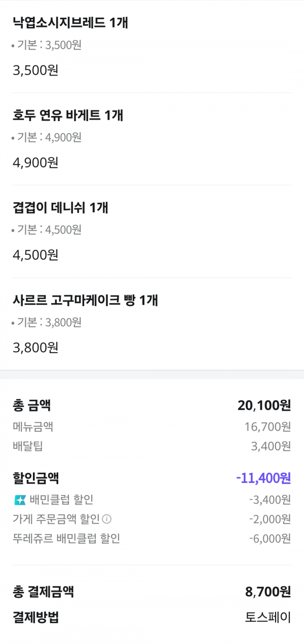This screenshot has width=304, height=644.
Task: Select the 낙엽소시지브레드 1개 item title
Action: [x=70, y=23]
